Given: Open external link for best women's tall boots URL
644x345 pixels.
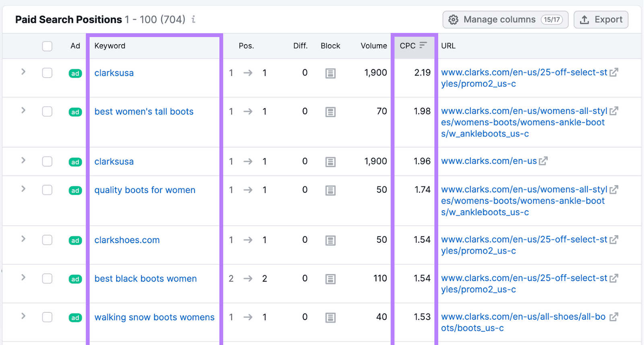Looking at the screenshot, I should tap(614, 111).
